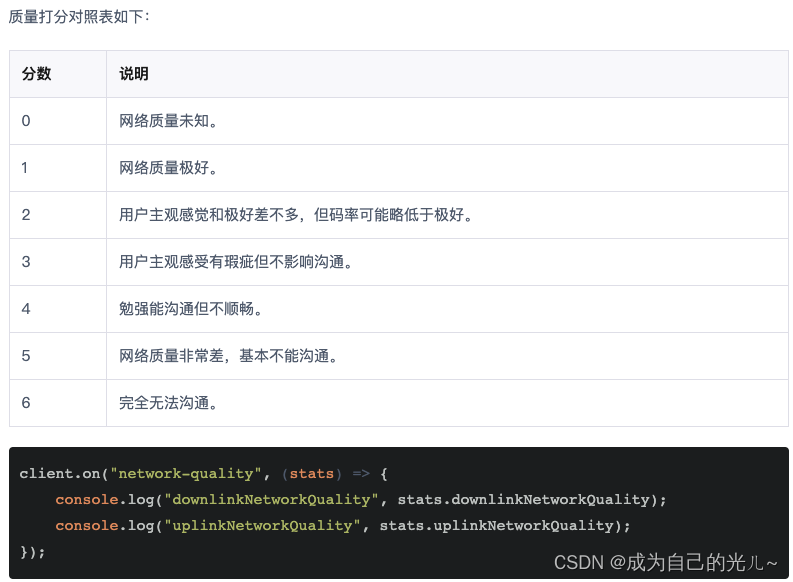Click the stats parameter in the code
The height and width of the screenshot is (582, 793).
312,474
